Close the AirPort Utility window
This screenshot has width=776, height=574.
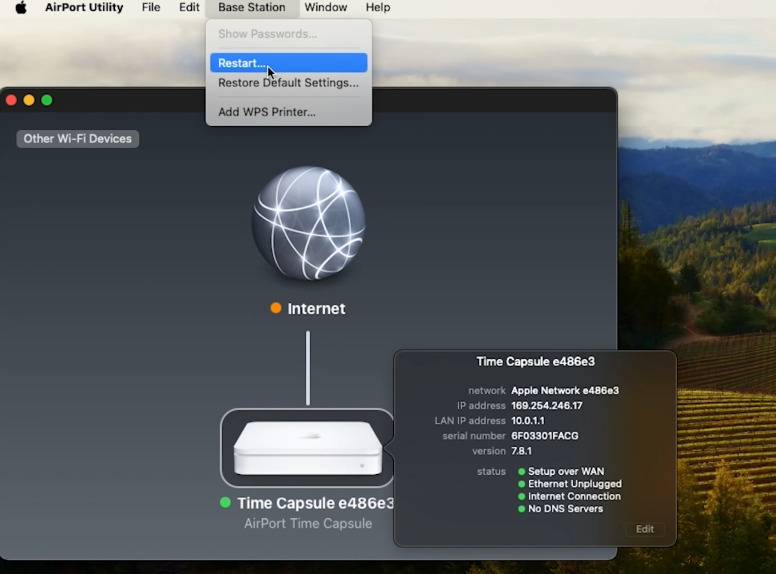point(11,100)
